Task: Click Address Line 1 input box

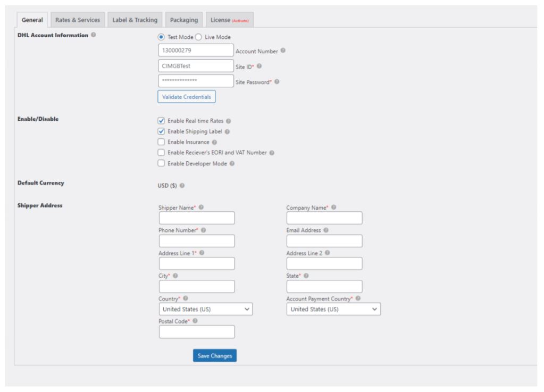Action: pos(197,263)
